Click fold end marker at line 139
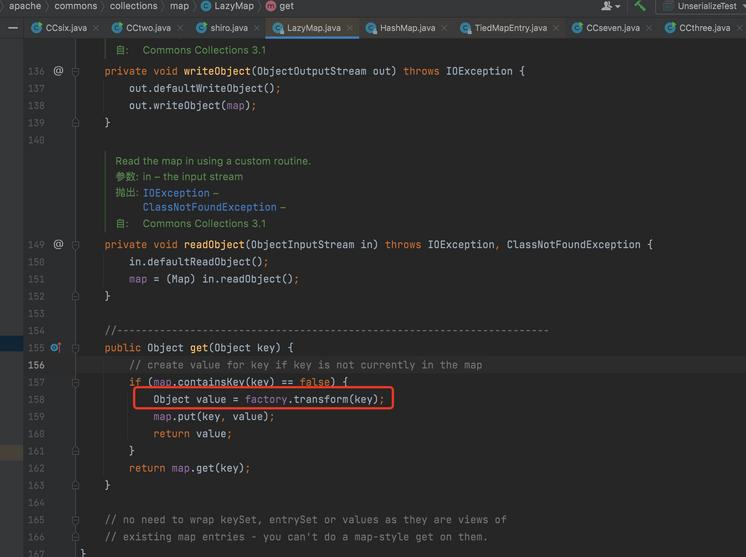The image size is (746, 557). click(75, 123)
